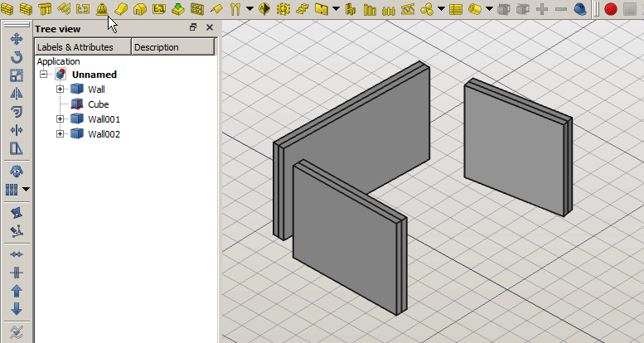Select the Section Plane tool icon
Viewport: 644px width, 343px height.
(264, 8)
